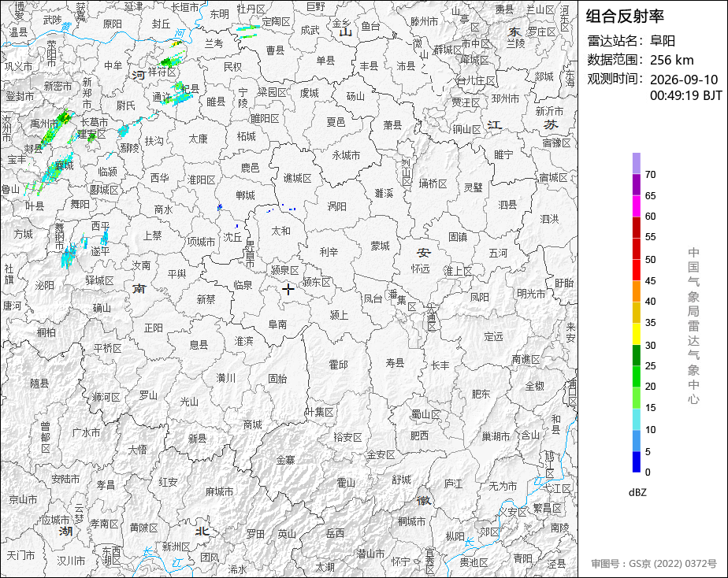Click the 霍邱 county label
Screen dimensions: 728x578
pos(338,365)
